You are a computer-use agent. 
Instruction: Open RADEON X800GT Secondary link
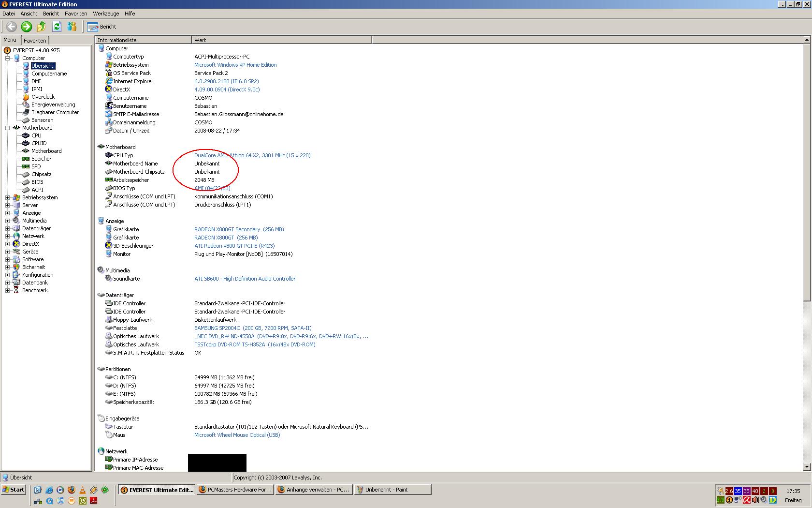tap(239, 229)
